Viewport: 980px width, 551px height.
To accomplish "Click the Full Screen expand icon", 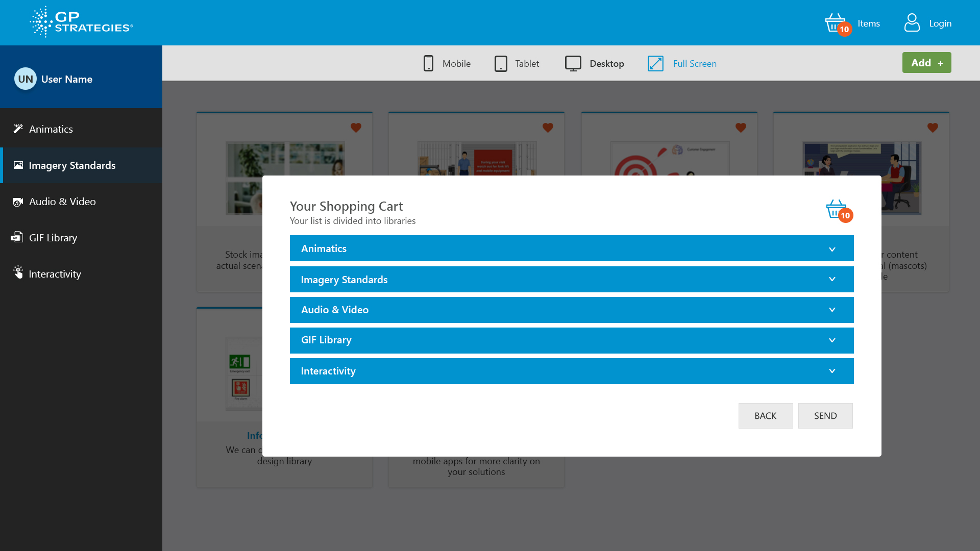I will coord(655,63).
